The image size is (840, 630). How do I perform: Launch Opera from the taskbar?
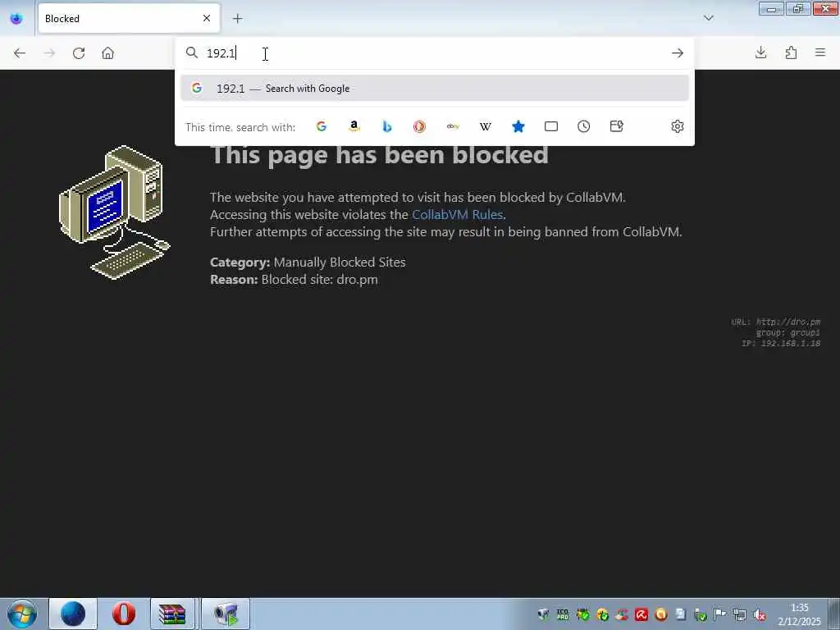click(124, 614)
